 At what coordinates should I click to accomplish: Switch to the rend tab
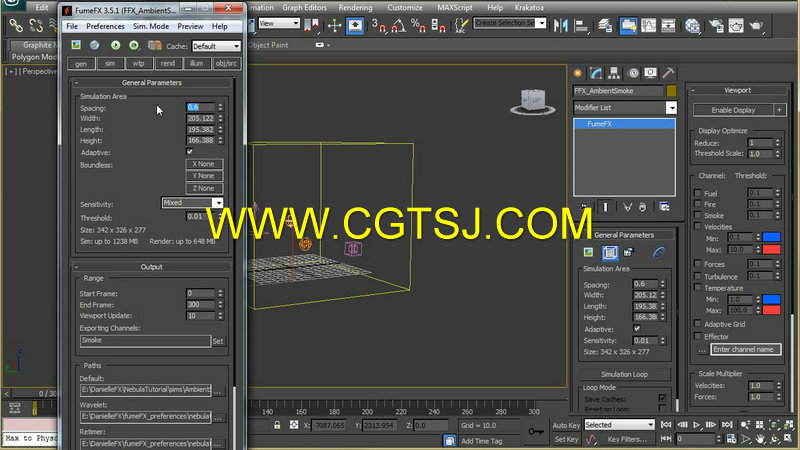pyautogui.click(x=167, y=63)
